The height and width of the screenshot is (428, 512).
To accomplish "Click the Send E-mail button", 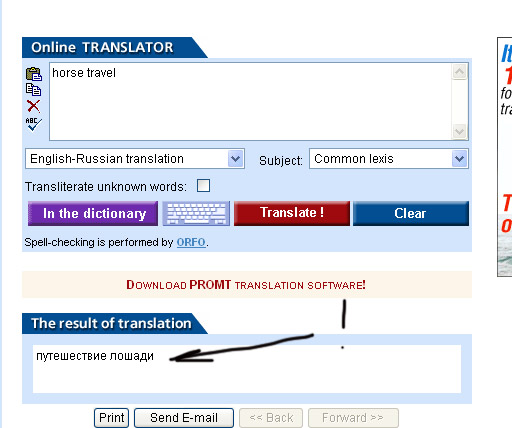I will 184,418.
